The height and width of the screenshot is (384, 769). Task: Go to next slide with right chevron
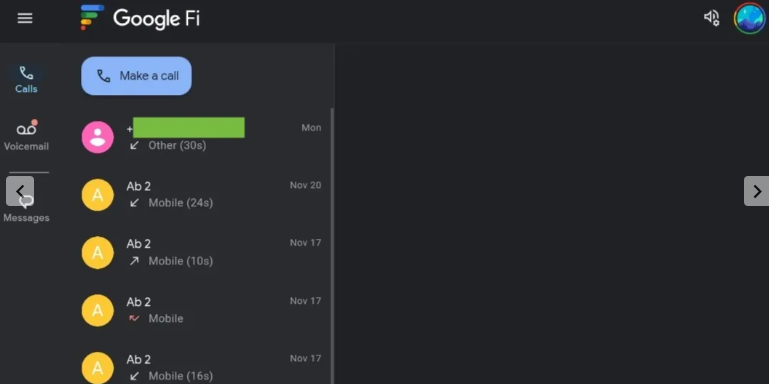tap(756, 191)
